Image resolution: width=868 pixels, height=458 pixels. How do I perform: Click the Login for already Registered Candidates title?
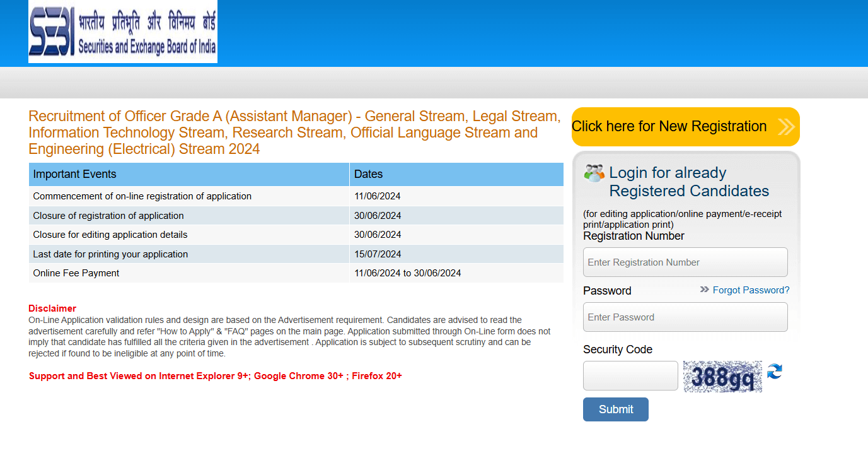tap(689, 182)
